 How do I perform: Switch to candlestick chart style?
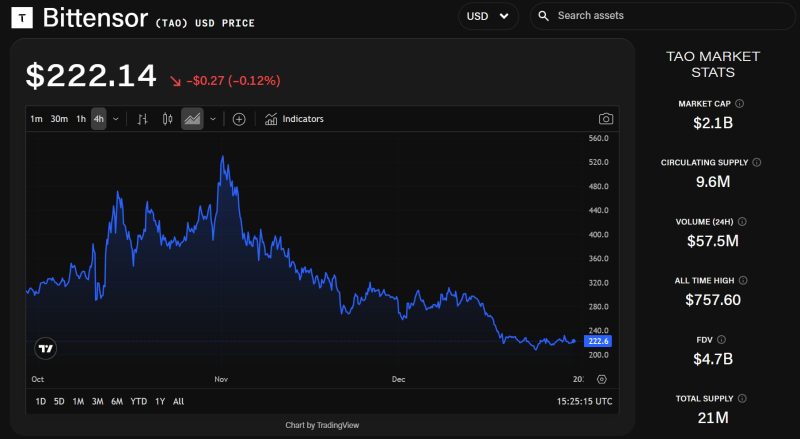[167, 119]
